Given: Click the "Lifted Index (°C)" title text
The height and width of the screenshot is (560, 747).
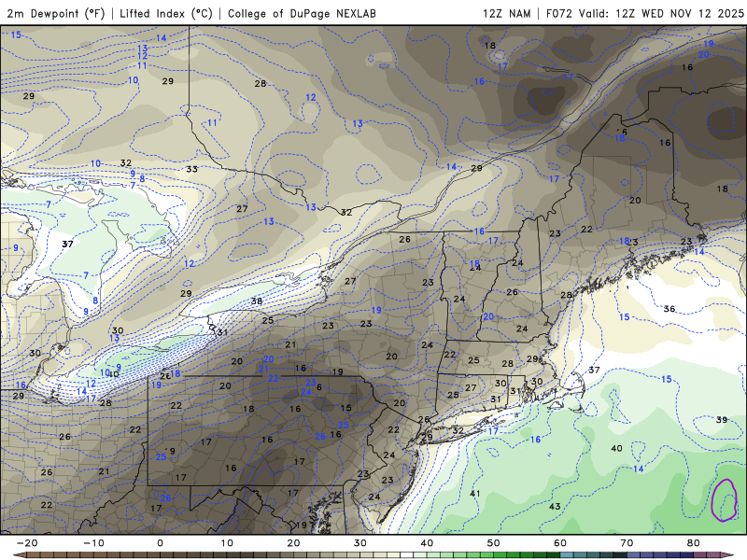Looking at the screenshot, I should pyautogui.click(x=166, y=13).
